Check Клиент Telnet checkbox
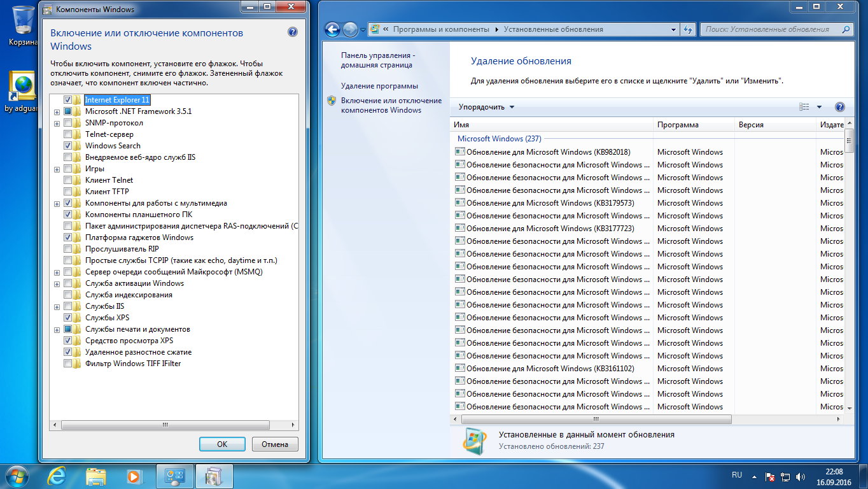868x489 pixels. tap(67, 180)
